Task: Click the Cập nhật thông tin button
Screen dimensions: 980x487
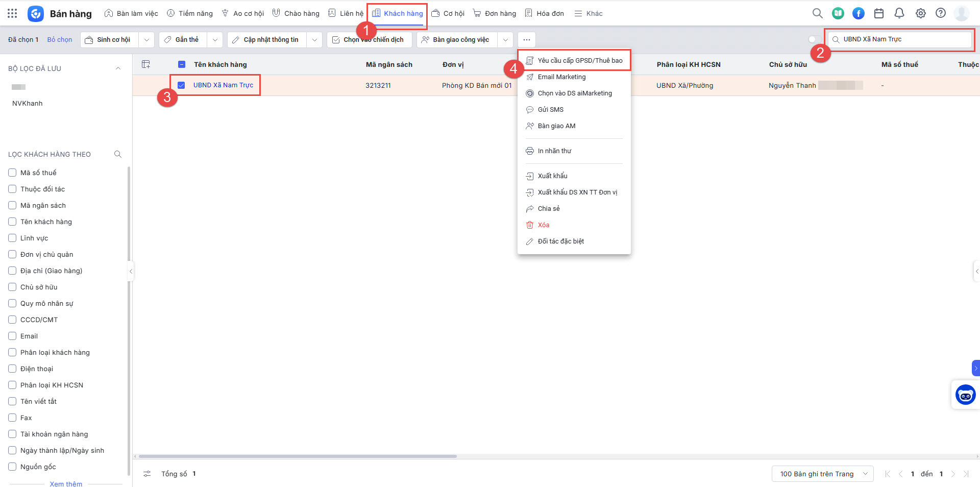Action: (267, 40)
